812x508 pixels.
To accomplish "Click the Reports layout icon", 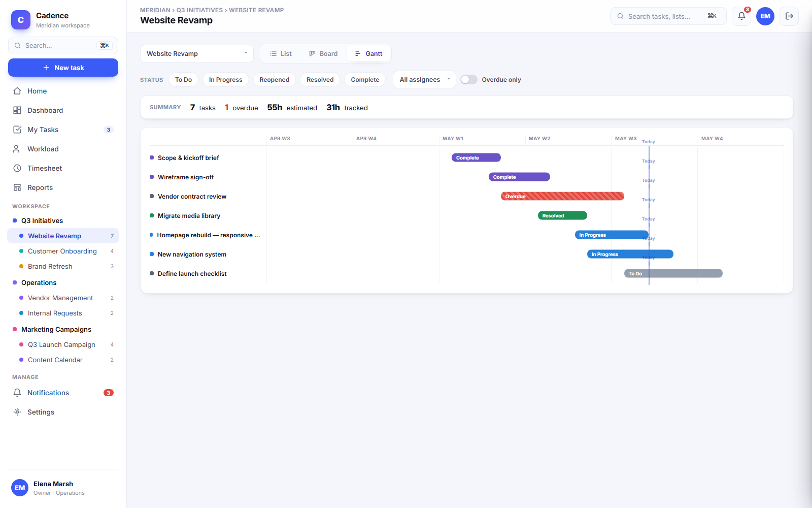I will (17, 187).
